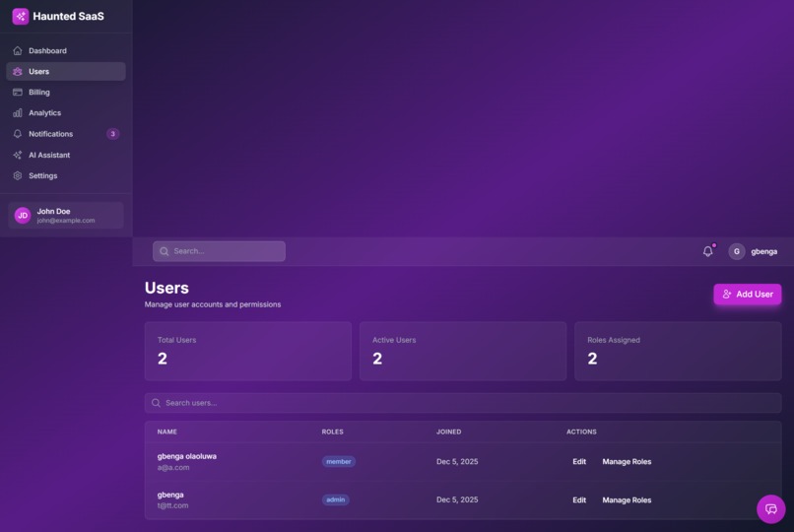
Task: Open notifications via the top bar bell icon
Action: pyautogui.click(x=708, y=251)
